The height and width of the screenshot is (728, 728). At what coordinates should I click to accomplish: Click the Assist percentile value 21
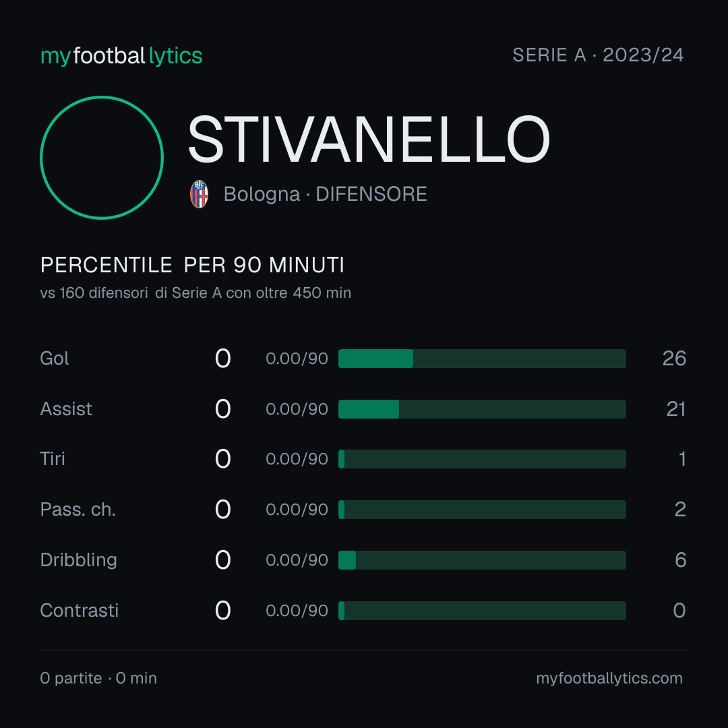[x=676, y=409]
